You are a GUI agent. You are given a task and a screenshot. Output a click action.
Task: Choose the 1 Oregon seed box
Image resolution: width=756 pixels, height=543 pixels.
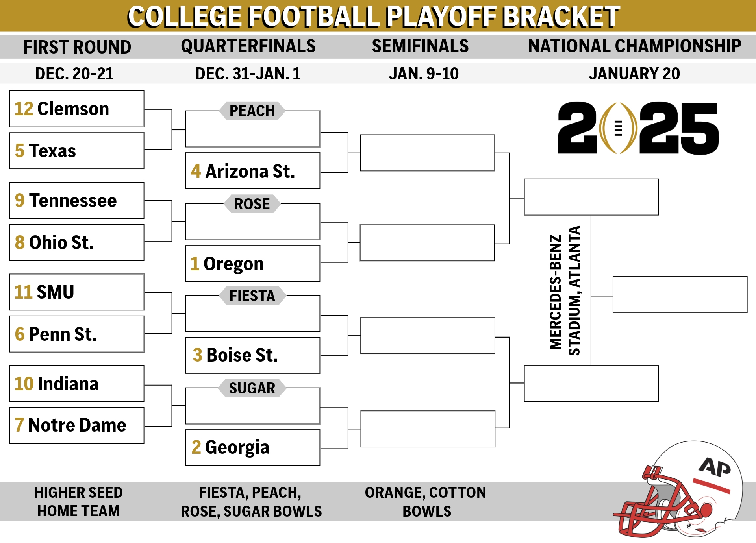(x=253, y=264)
